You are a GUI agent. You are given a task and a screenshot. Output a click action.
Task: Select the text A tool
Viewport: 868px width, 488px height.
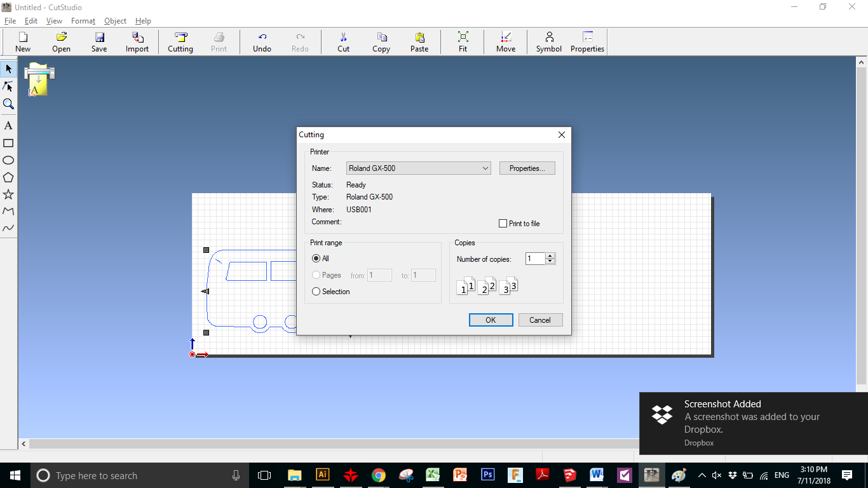(8, 126)
